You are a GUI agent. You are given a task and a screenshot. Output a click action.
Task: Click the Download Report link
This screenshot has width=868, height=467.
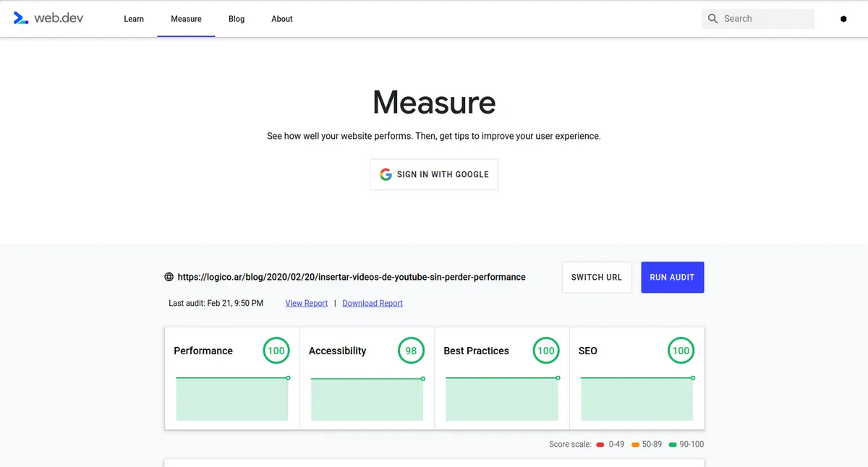(x=373, y=304)
